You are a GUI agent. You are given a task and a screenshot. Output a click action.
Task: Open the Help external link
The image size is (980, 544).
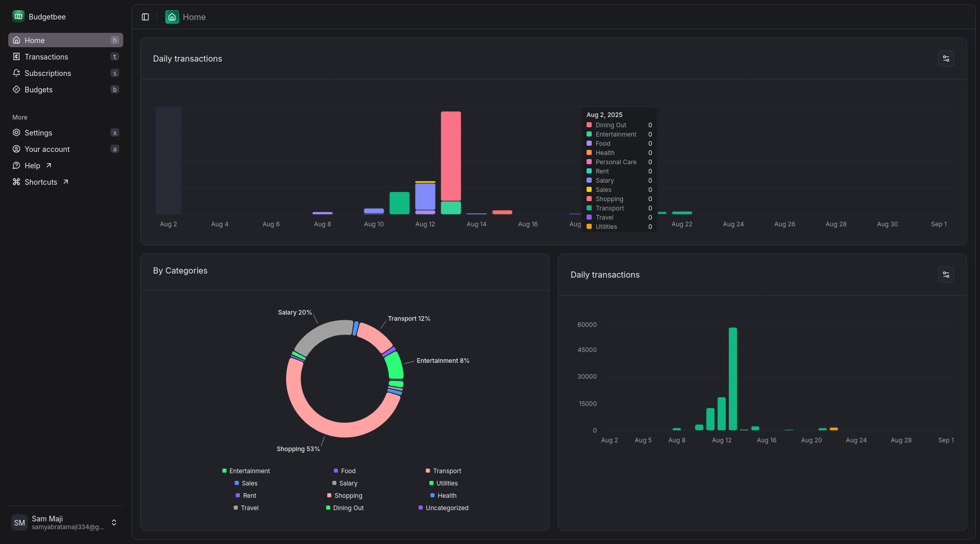pyautogui.click(x=32, y=165)
